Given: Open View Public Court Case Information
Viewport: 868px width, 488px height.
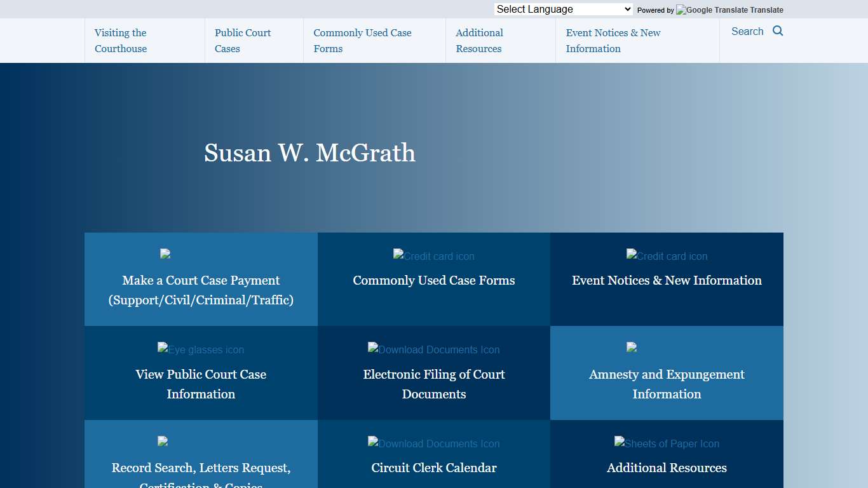Looking at the screenshot, I should click(x=201, y=384).
